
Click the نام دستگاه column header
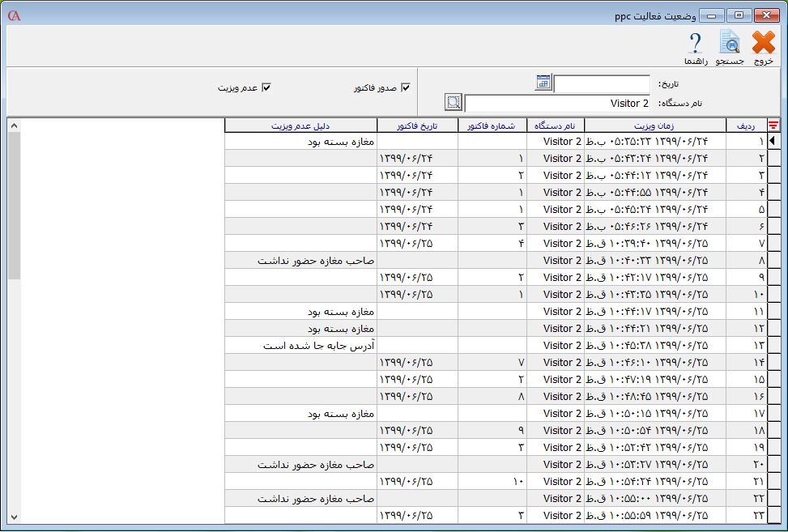point(555,126)
